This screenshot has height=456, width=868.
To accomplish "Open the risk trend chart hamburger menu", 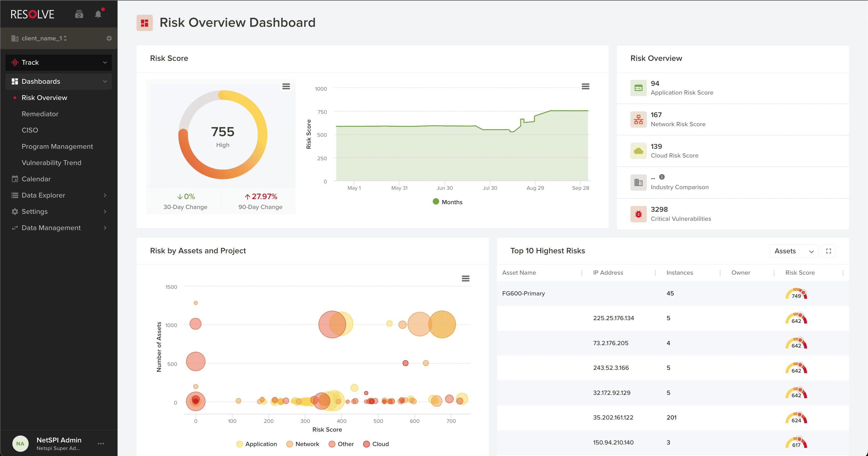I will coord(586,86).
